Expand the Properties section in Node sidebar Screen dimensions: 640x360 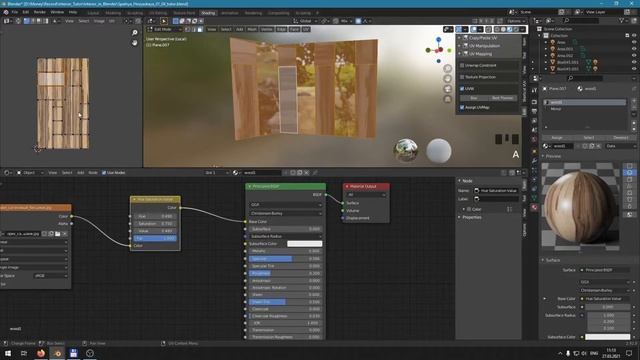(472, 217)
